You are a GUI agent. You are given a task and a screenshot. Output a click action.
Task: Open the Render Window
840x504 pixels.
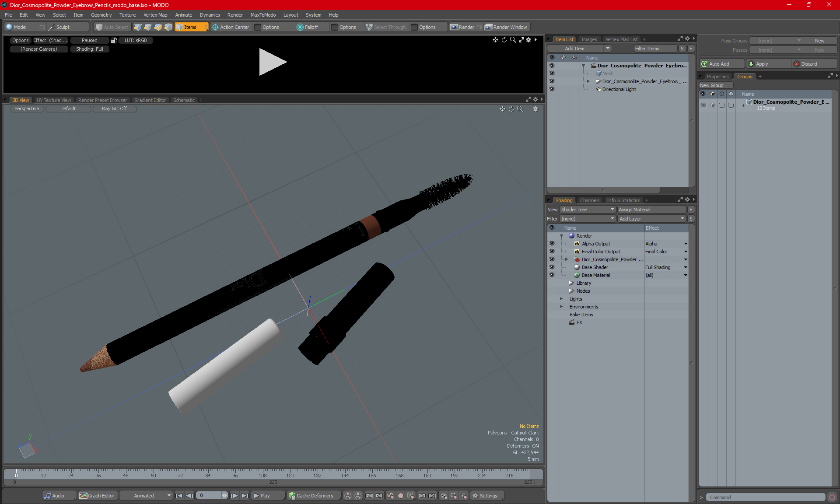507,27
